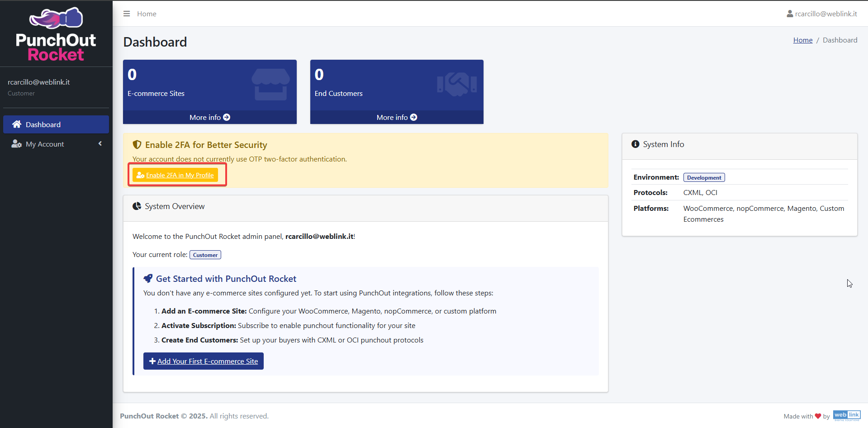This screenshot has height=428, width=868.
Task: Click the Dashboard house icon in sidebar
Action: (x=17, y=124)
